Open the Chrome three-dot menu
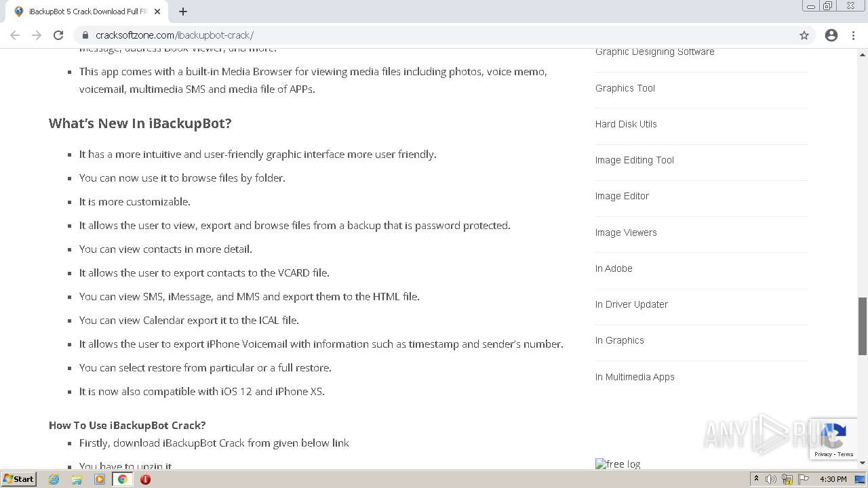The height and width of the screenshot is (488, 868). pyautogui.click(x=853, y=35)
